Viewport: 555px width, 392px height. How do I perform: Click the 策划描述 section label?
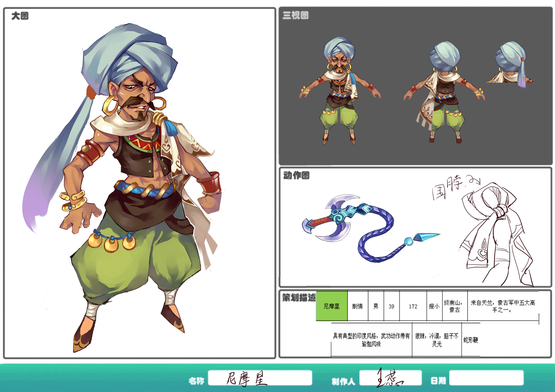299,298
